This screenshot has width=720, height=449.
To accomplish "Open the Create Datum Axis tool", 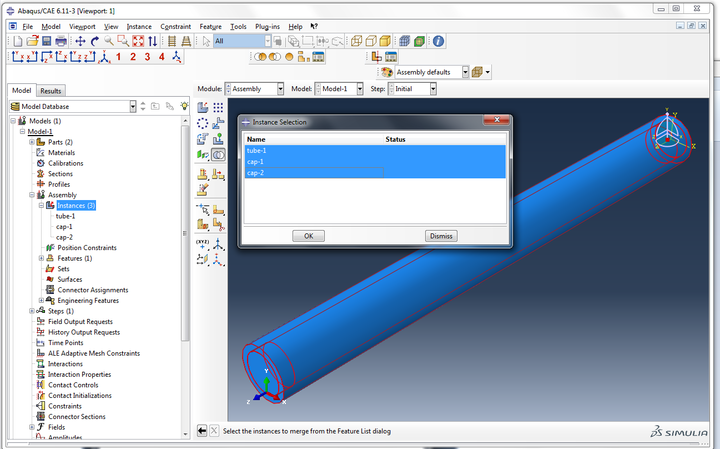I will click(218, 244).
